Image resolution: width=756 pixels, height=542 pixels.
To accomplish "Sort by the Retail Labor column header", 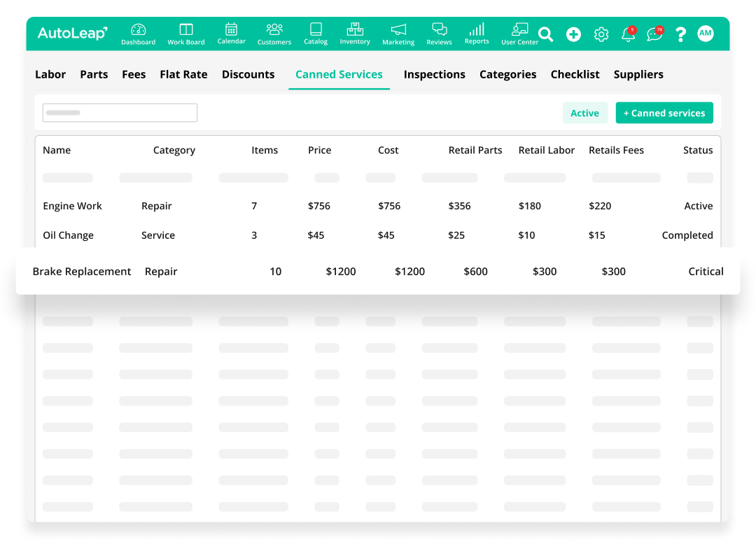I will [x=546, y=150].
